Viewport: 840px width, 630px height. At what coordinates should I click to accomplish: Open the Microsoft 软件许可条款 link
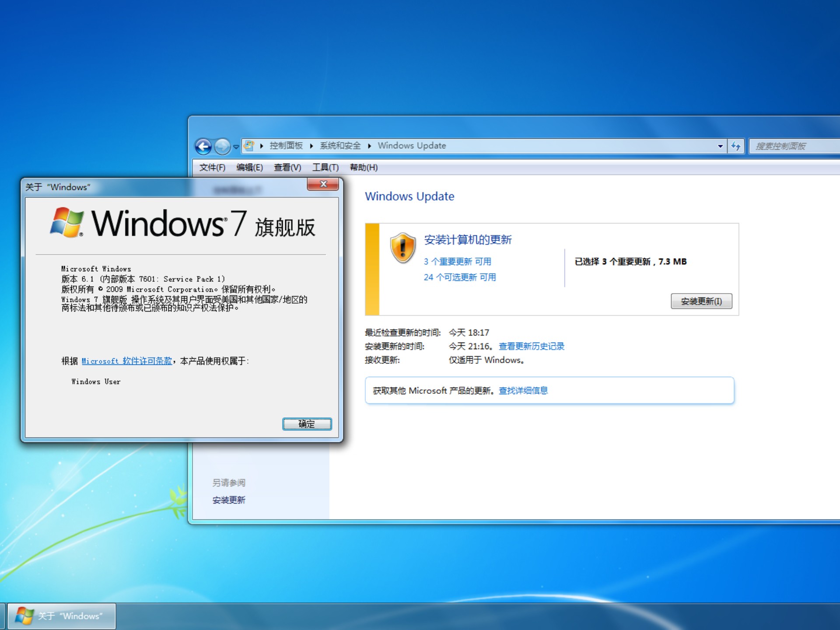(x=126, y=361)
